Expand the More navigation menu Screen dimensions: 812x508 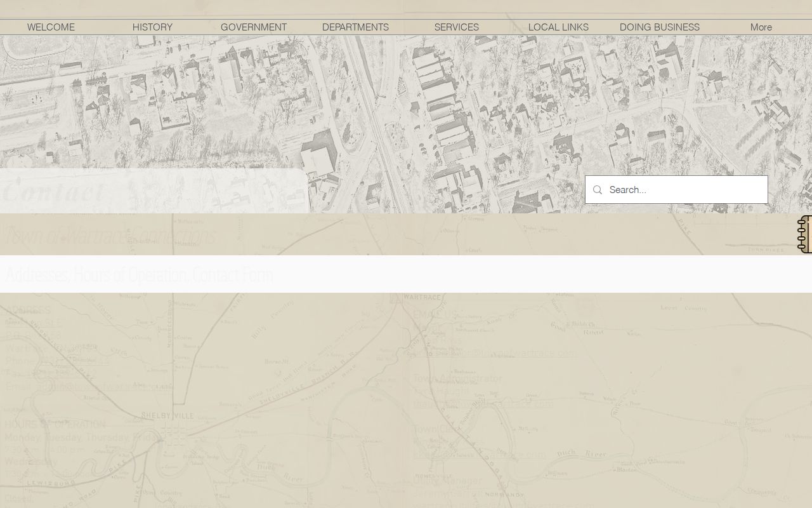click(x=761, y=27)
